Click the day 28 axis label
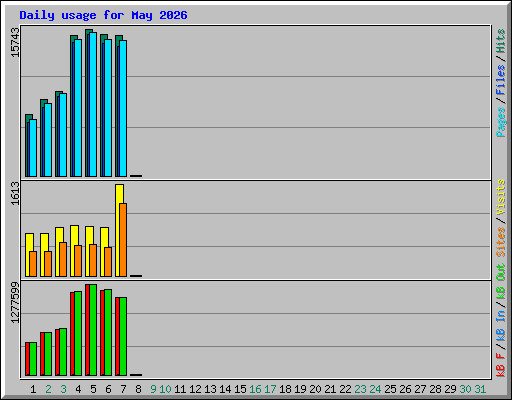 coord(435,389)
